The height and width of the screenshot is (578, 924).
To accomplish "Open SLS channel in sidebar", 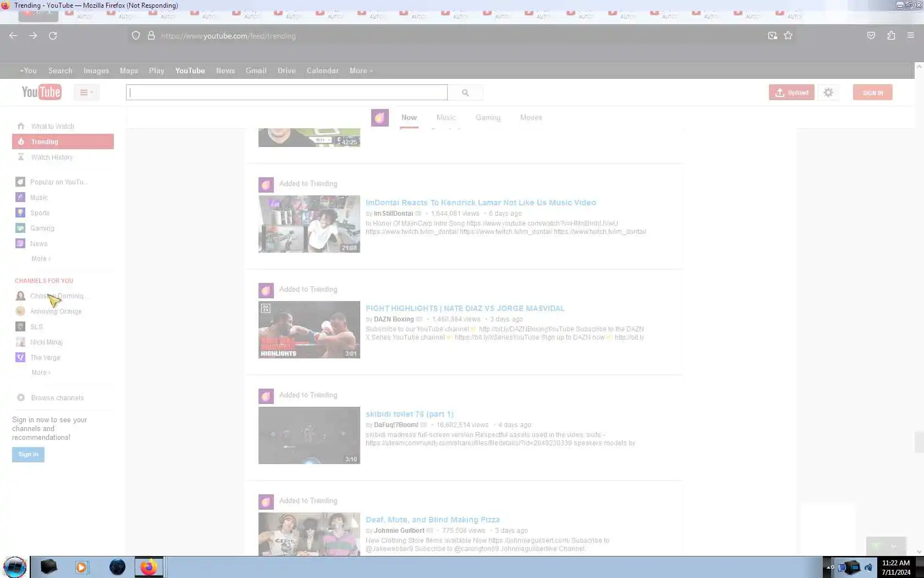I will 36,327.
